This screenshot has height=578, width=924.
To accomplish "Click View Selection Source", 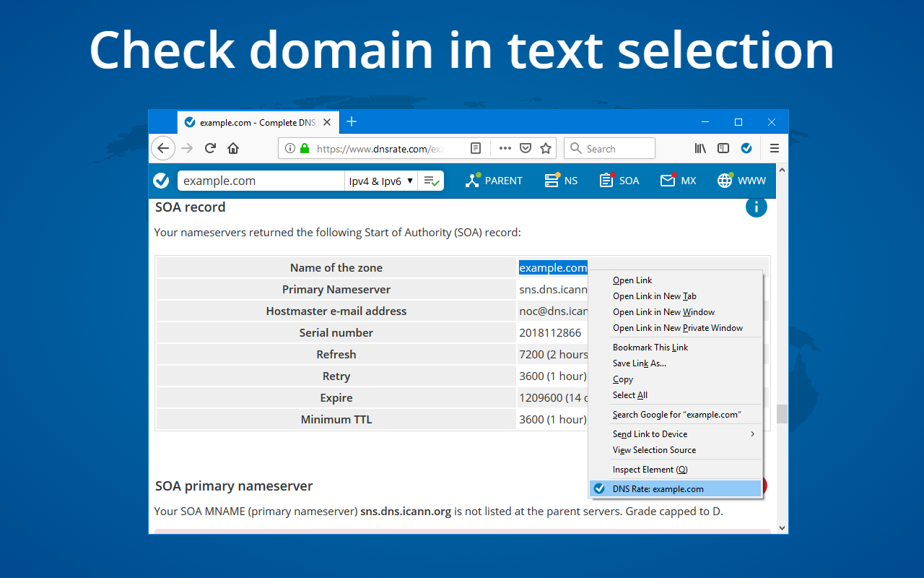I will (x=676, y=450).
